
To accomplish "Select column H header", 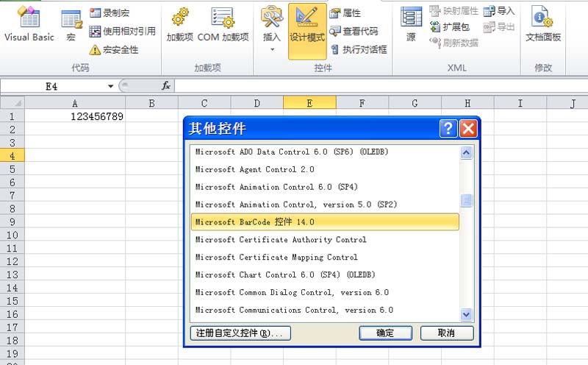I will (x=467, y=103).
